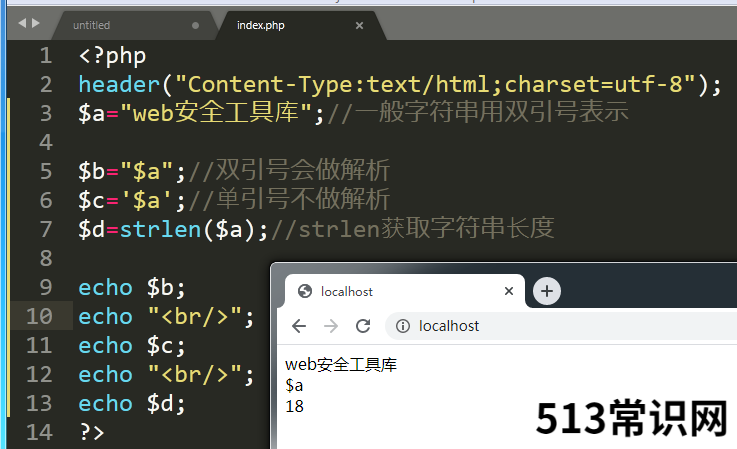The height and width of the screenshot is (449, 737).
Task: Click 'echo $d;' on line 13
Action: point(132,403)
